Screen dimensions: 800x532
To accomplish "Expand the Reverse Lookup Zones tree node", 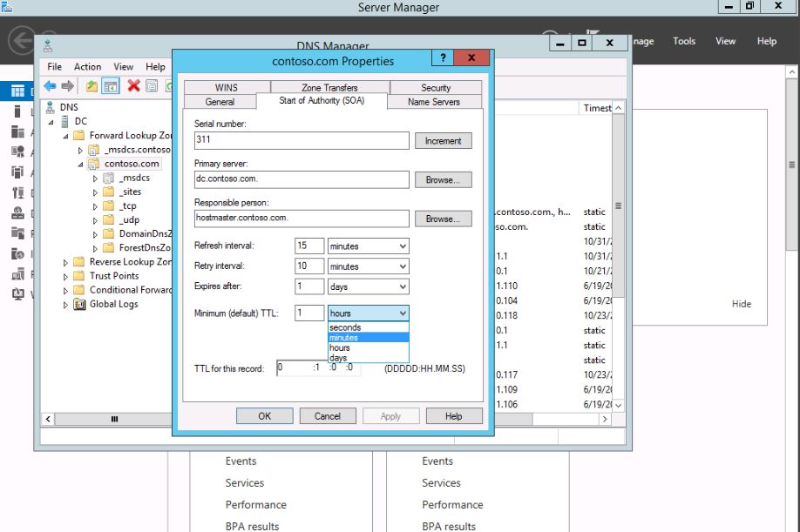I will point(65,262).
